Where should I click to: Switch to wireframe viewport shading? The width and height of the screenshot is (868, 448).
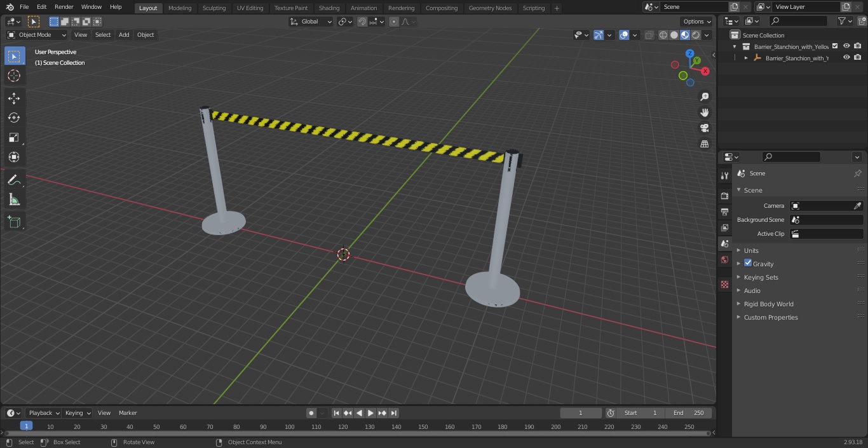[x=663, y=35]
